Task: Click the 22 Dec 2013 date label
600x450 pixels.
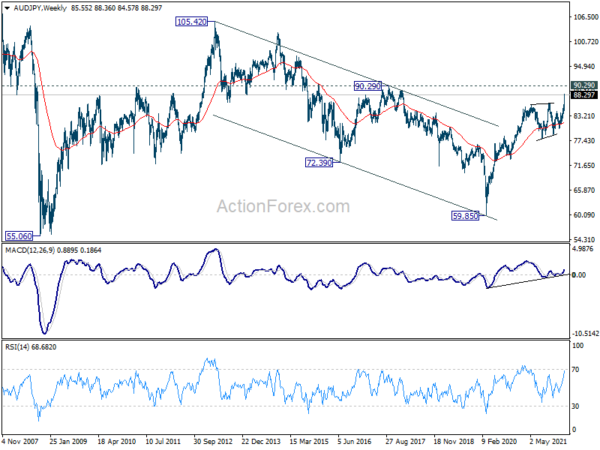Action: tap(261, 441)
